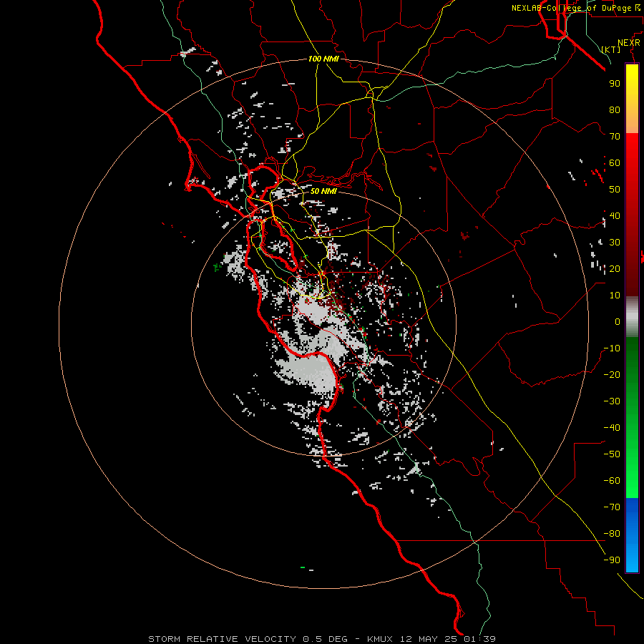644x644 pixels.
Task: Click the [KT] units label above the scale
Action: tap(611, 49)
